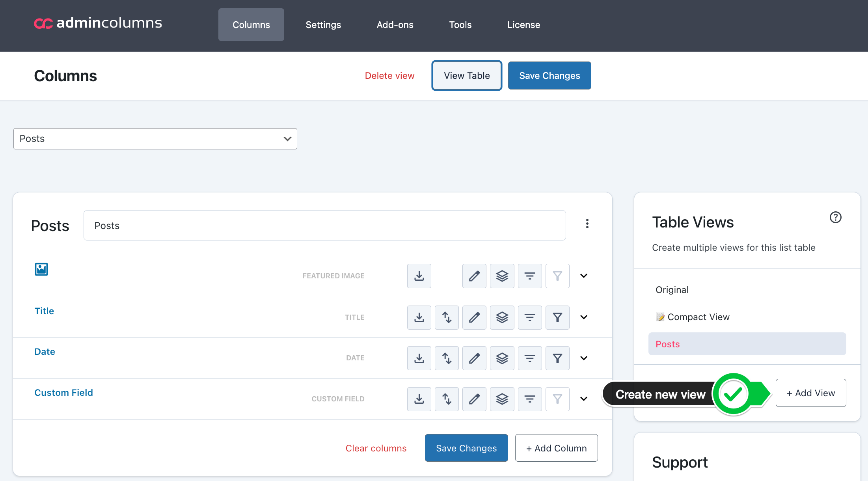Open three-dot menu beside Posts name field
This screenshot has width=868, height=481.
pos(587,224)
